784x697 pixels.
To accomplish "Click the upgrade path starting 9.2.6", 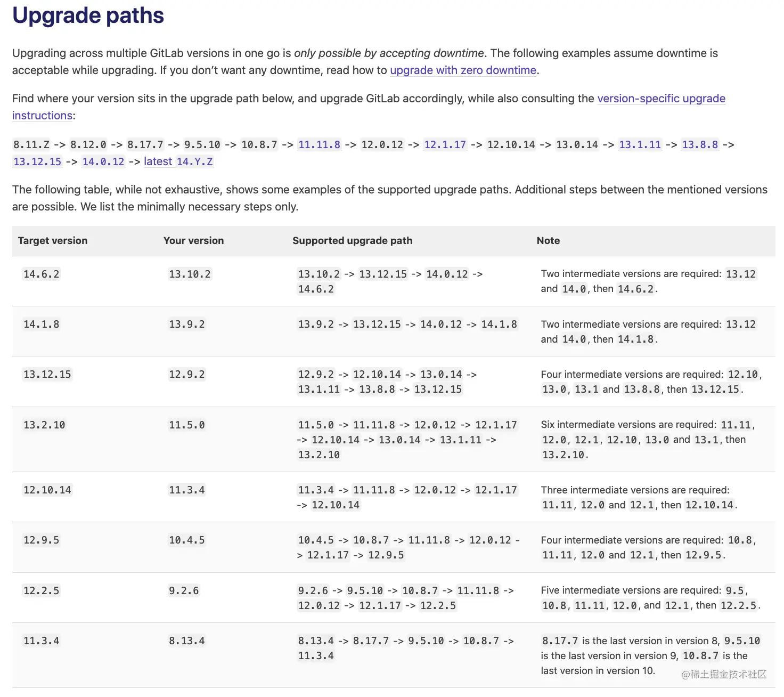I will click(405, 598).
